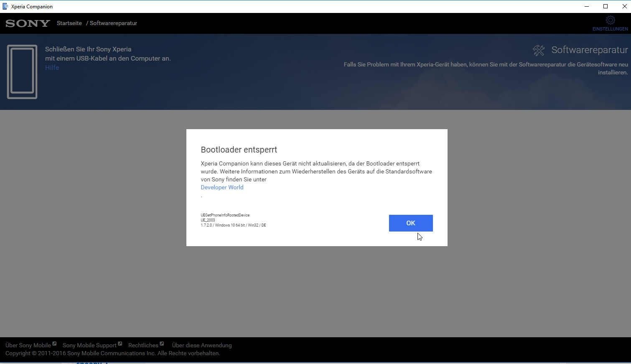This screenshot has height=364, width=631.
Task: Click the UEGetPhoneInfoRootedDevice error code text
Action: pyautogui.click(x=225, y=215)
